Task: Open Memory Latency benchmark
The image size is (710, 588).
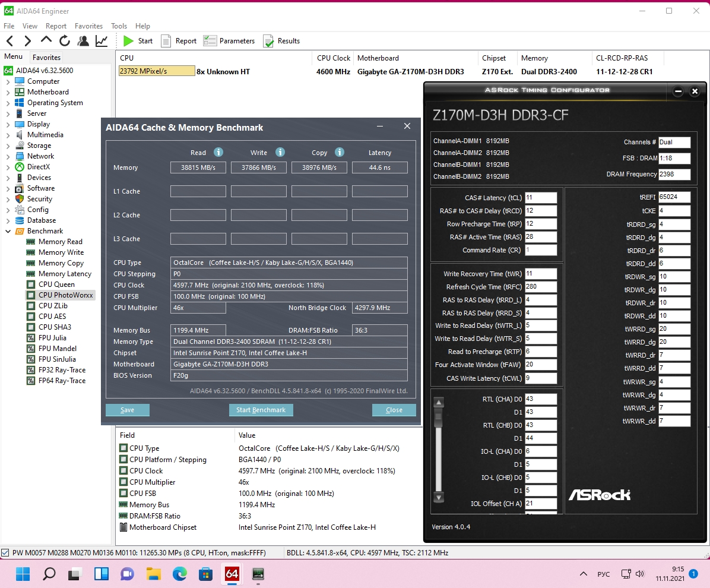Action: coord(65,274)
